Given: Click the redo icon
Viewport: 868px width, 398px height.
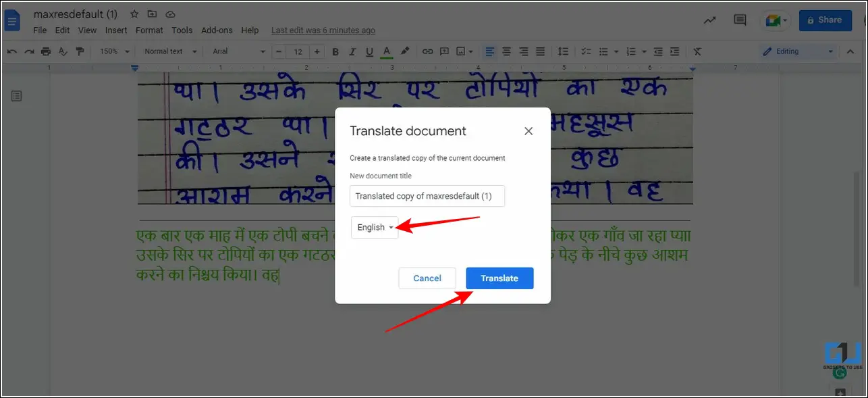Looking at the screenshot, I should (28, 51).
